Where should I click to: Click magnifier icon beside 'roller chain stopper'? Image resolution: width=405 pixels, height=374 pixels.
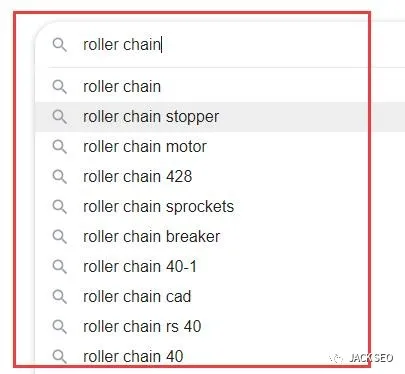(x=60, y=117)
